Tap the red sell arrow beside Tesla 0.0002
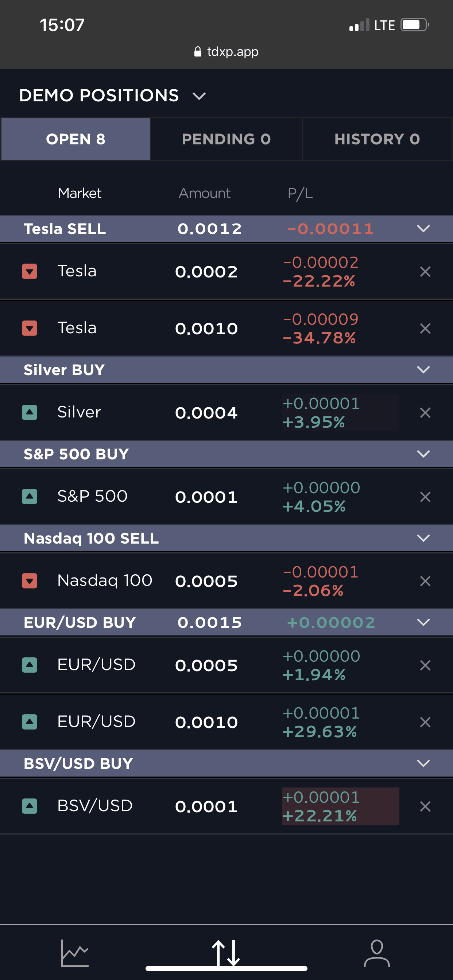453x980 pixels. 29,271
